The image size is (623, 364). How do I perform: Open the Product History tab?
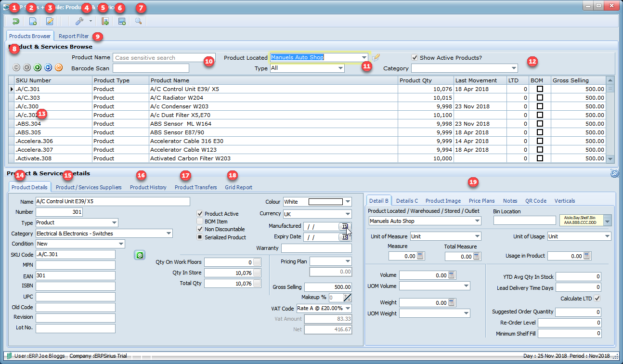pos(148,187)
